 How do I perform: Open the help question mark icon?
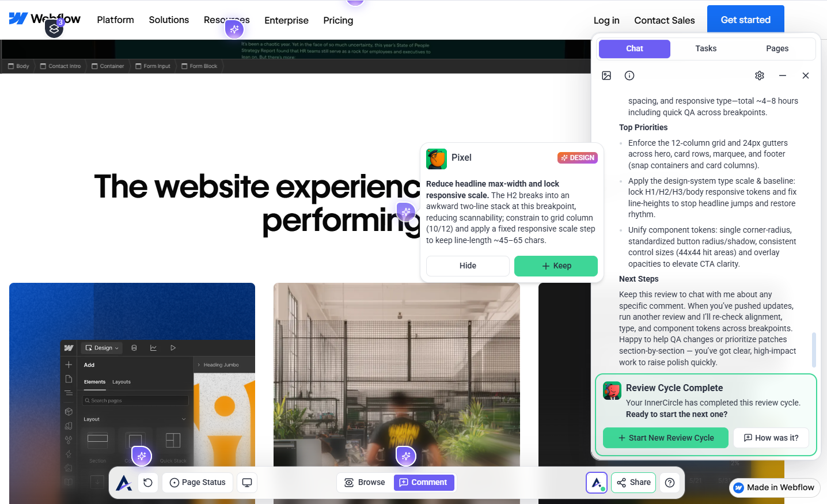click(x=670, y=483)
